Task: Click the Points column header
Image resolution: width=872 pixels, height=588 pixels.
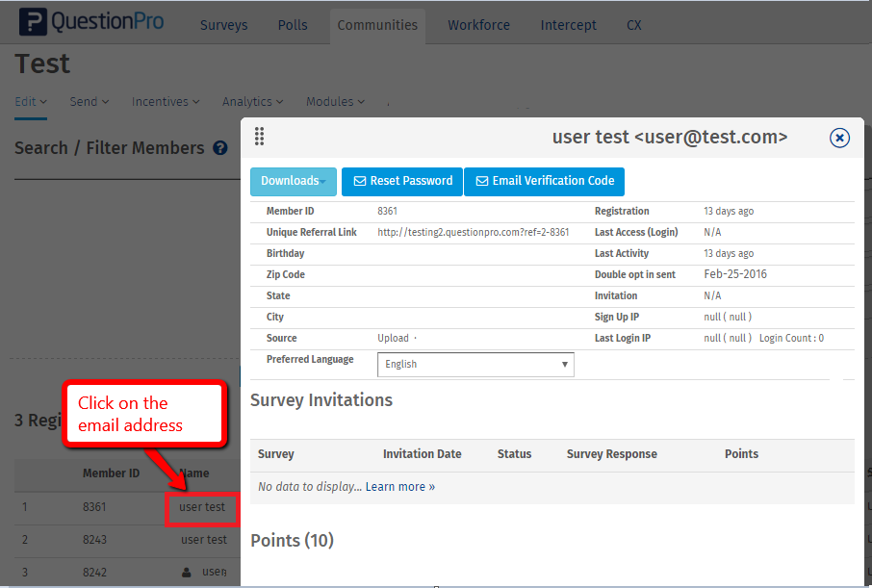Action: (741, 454)
